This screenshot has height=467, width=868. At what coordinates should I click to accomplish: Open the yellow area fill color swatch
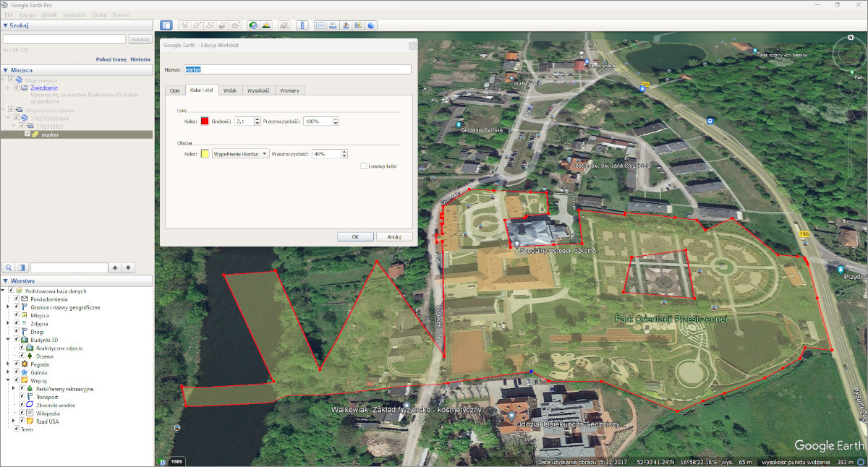coord(205,154)
